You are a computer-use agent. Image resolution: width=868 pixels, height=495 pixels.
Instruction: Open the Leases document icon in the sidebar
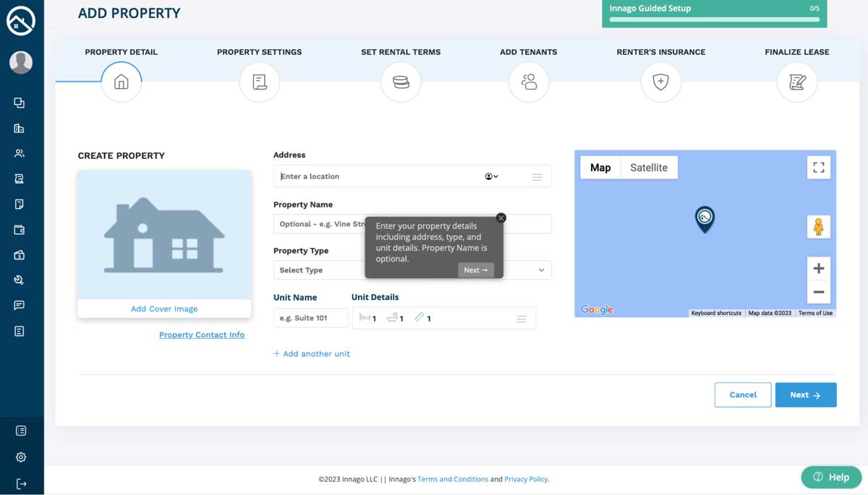click(22, 178)
